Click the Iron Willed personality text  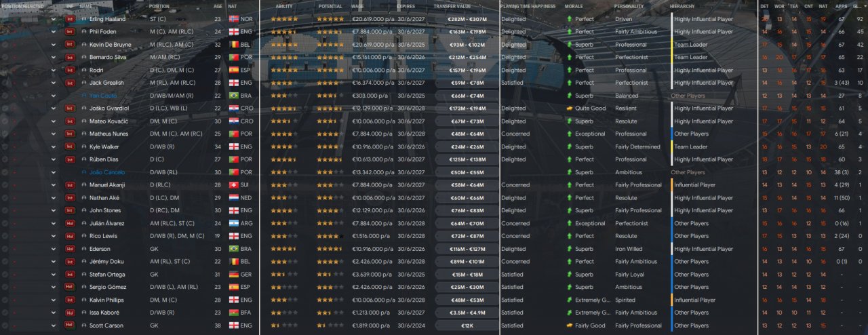(629, 249)
